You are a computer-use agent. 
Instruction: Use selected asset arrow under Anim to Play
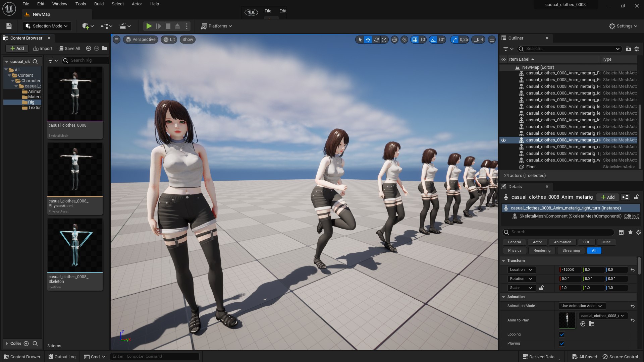click(x=583, y=324)
